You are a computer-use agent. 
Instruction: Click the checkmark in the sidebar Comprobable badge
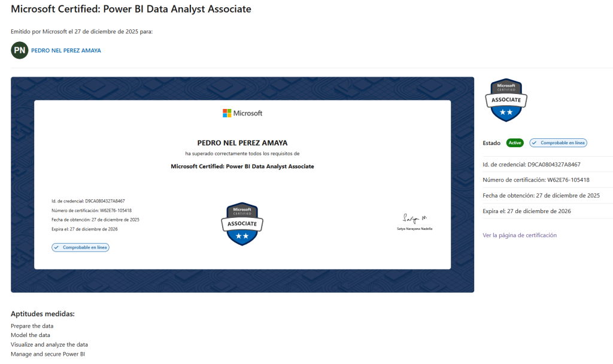535,143
